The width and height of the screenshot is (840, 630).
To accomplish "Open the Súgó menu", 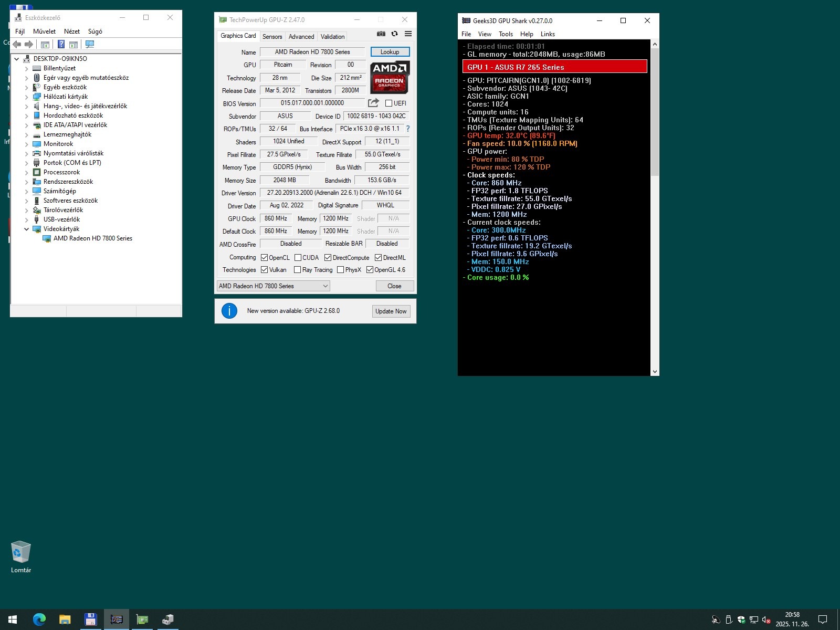I will click(95, 31).
